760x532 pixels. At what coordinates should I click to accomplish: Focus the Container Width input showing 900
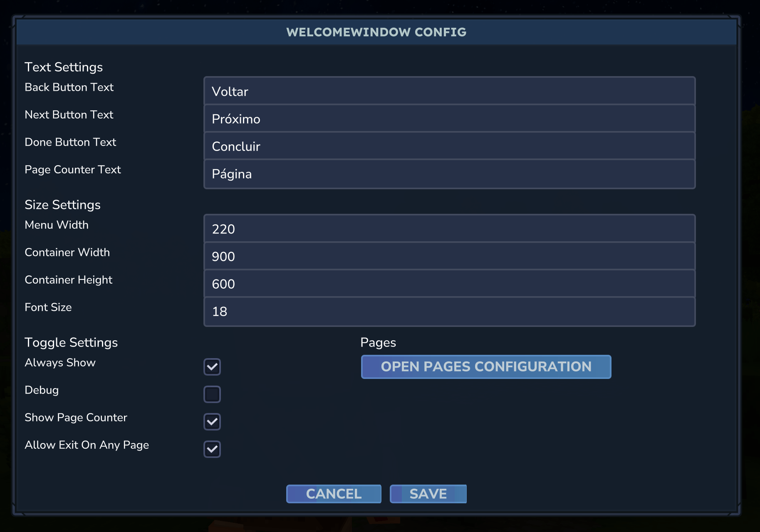(x=449, y=256)
